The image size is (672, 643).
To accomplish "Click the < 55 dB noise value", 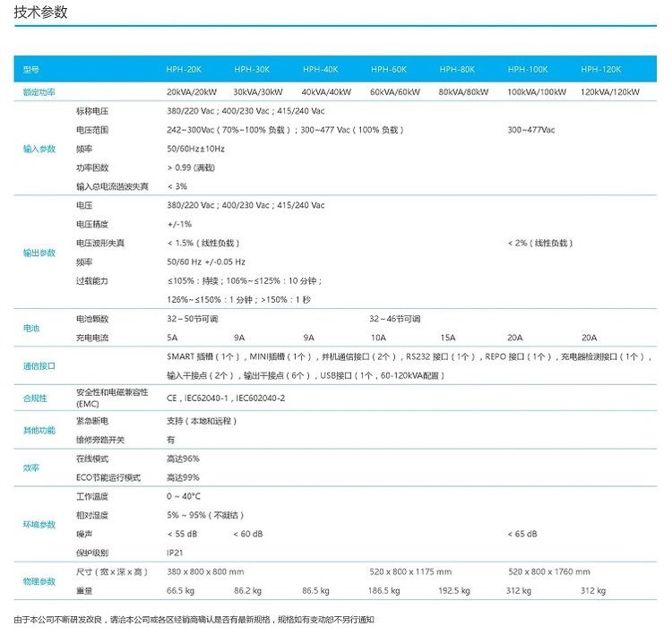I will 182,534.
